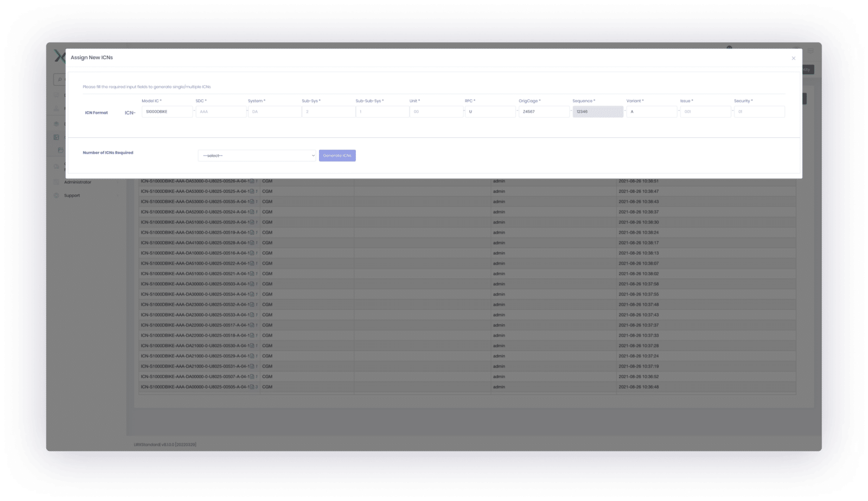Click the info icon beside ICN ending 00507
The image size is (868, 501).
tap(257, 376)
